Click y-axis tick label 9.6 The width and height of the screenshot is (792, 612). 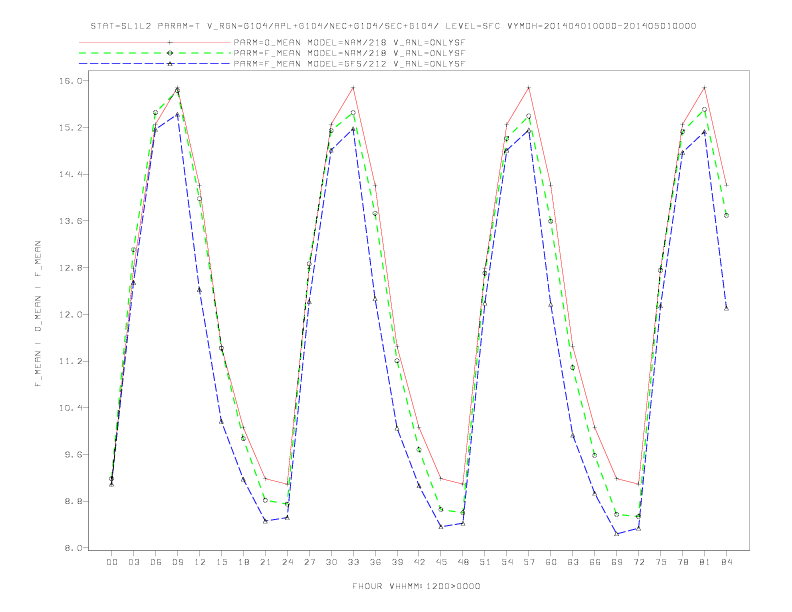(x=73, y=454)
